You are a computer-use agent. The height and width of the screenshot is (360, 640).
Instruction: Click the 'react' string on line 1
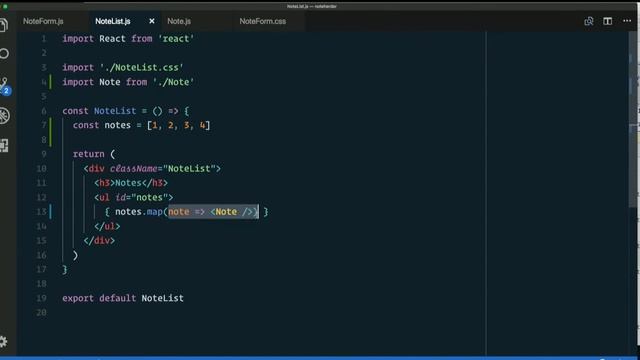point(176,39)
